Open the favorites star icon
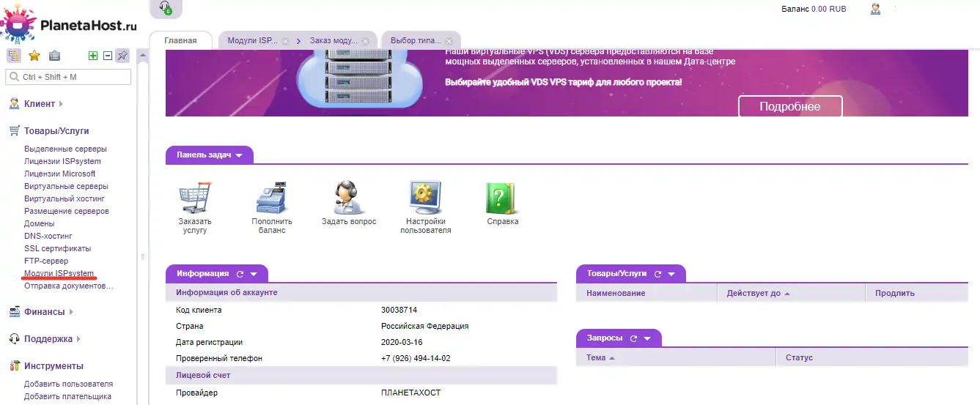980x405 pixels. coord(34,56)
